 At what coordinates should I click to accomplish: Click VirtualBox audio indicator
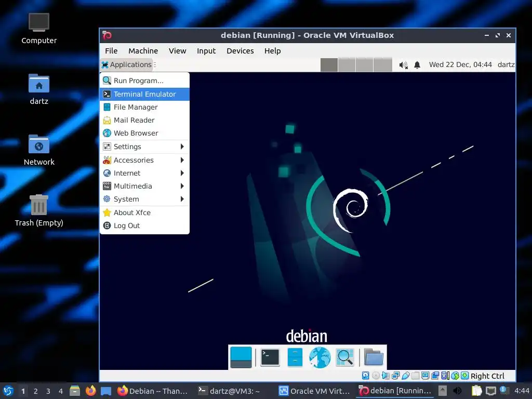(385, 376)
